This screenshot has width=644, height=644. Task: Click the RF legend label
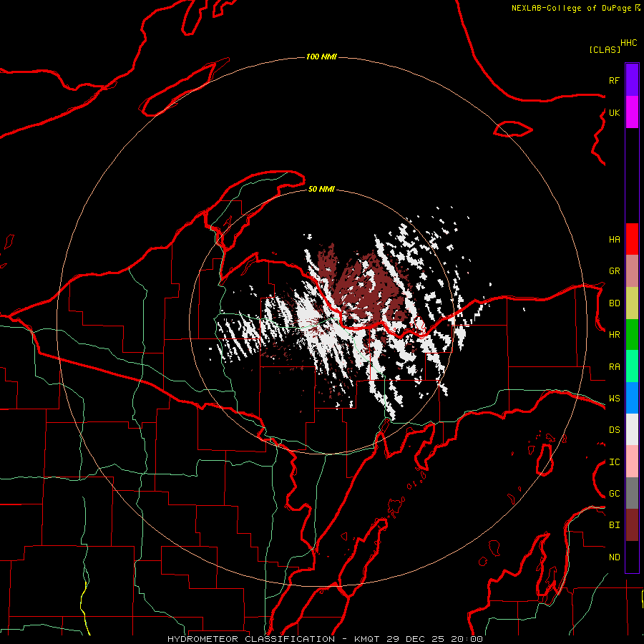click(x=614, y=80)
